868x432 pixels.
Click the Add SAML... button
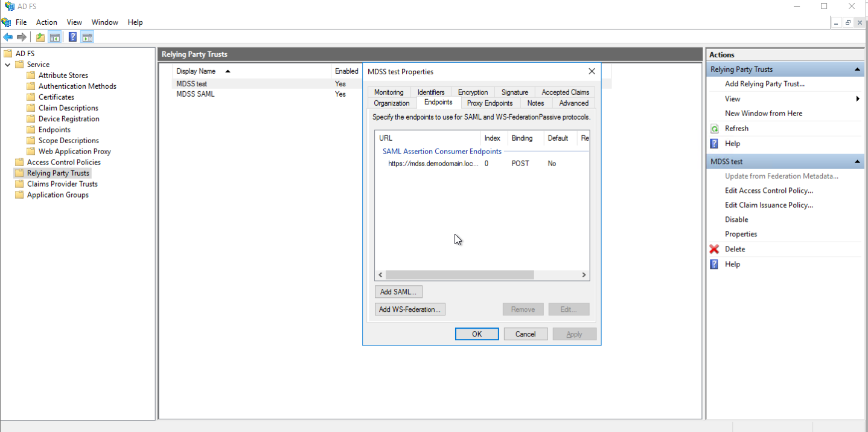coord(398,292)
